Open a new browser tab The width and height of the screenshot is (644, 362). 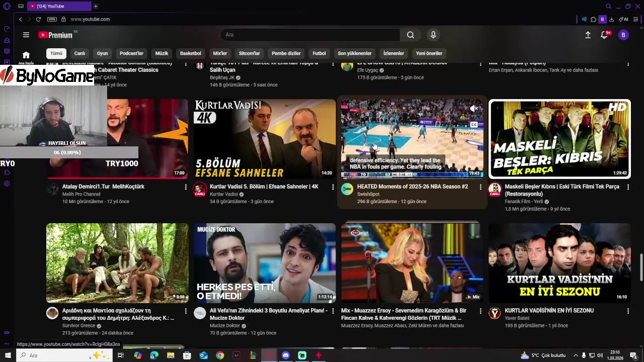(x=96, y=6)
